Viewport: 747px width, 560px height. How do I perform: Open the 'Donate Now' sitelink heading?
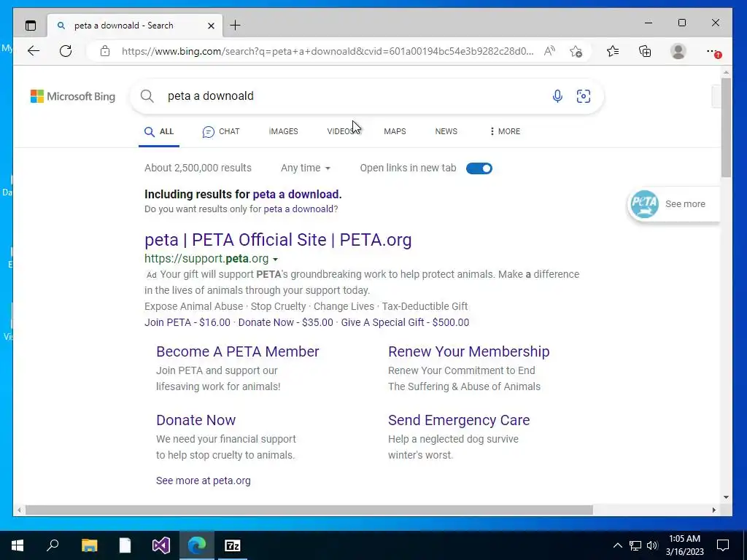pyautogui.click(x=196, y=420)
